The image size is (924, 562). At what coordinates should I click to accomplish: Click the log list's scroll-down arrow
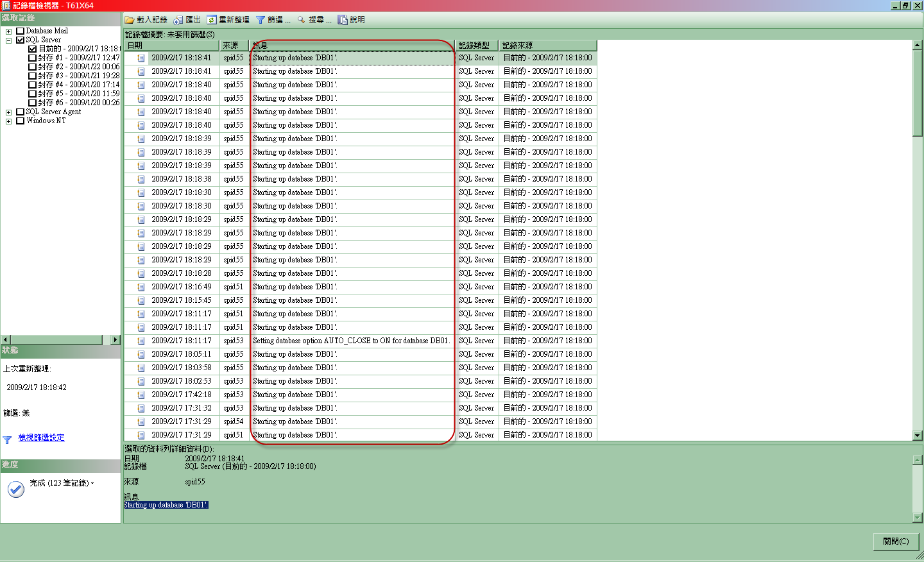[x=918, y=436]
